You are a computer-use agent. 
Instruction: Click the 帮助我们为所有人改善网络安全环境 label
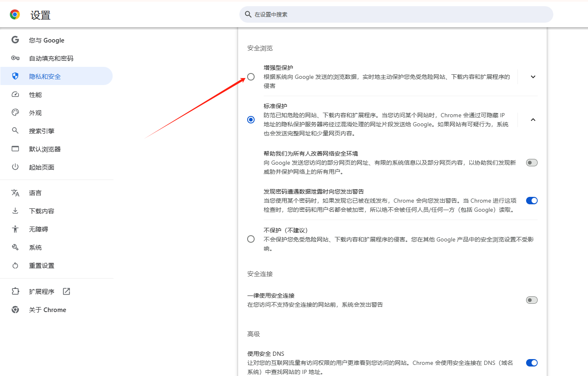point(311,154)
